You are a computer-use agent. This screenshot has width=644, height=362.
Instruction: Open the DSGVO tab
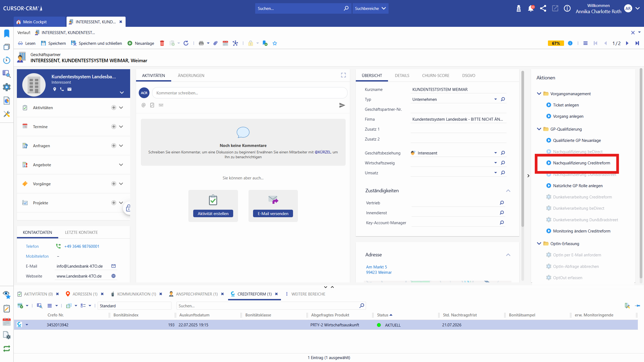[x=469, y=76]
